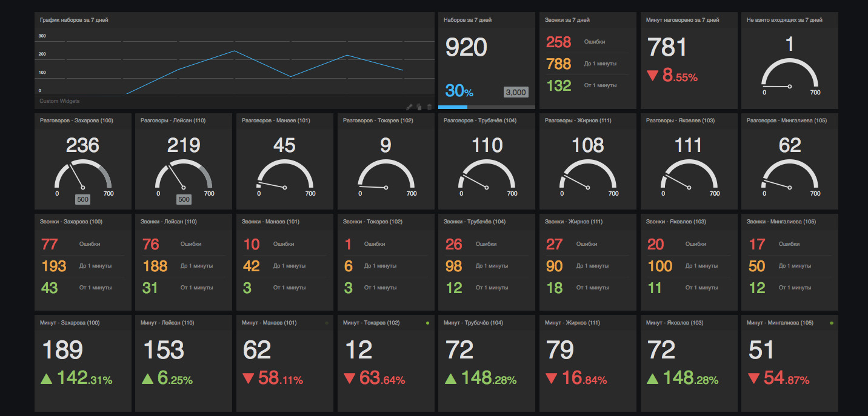
Task: Click the line chart peak at 200 level
Action: coord(235,51)
